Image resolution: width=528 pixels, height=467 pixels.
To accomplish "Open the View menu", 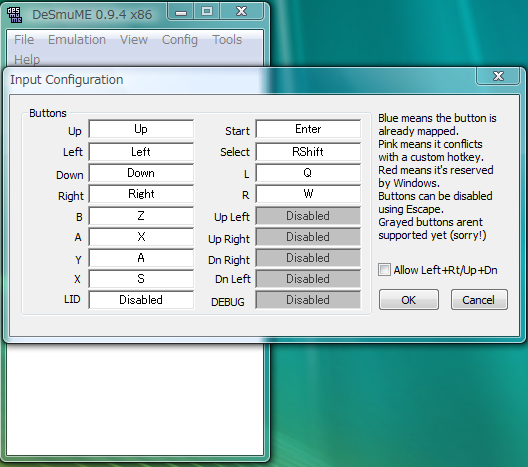I will coord(134,40).
